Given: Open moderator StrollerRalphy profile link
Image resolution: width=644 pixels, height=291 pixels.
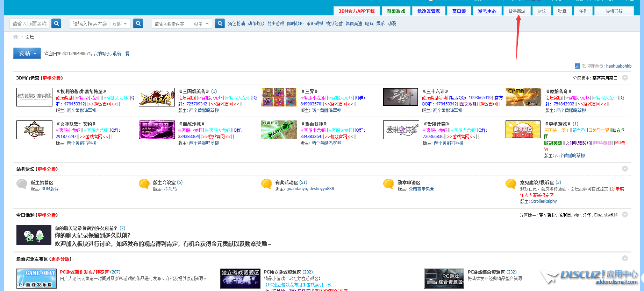Looking at the screenshot, I should tap(544, 201).
